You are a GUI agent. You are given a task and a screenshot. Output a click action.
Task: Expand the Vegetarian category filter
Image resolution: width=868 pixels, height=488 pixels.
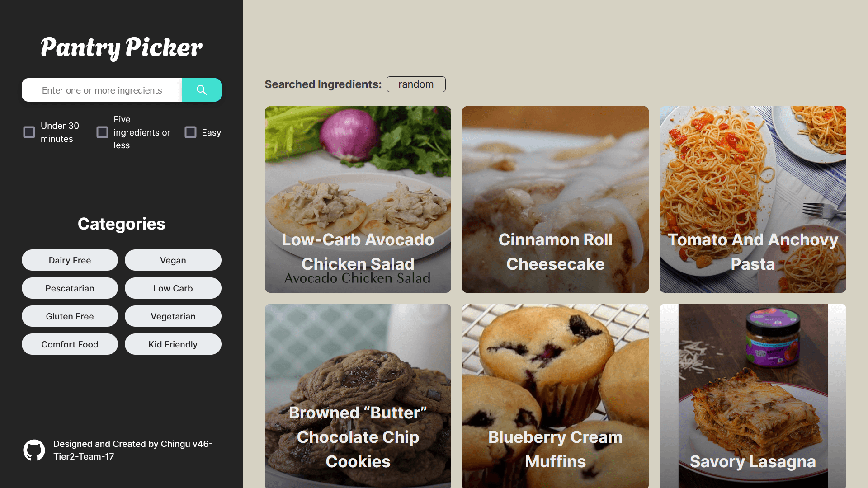[173, 316]
